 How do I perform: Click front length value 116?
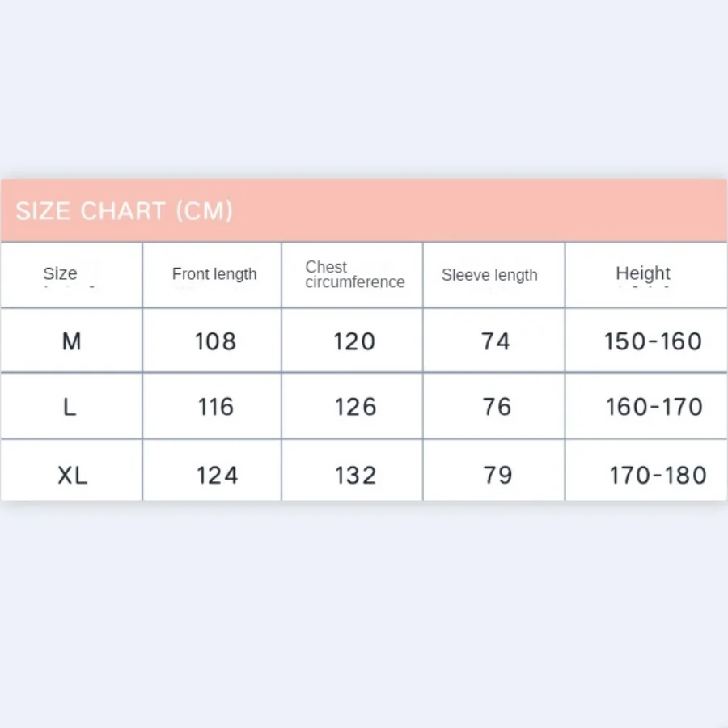pyautogui.click(x=216, y=407)
